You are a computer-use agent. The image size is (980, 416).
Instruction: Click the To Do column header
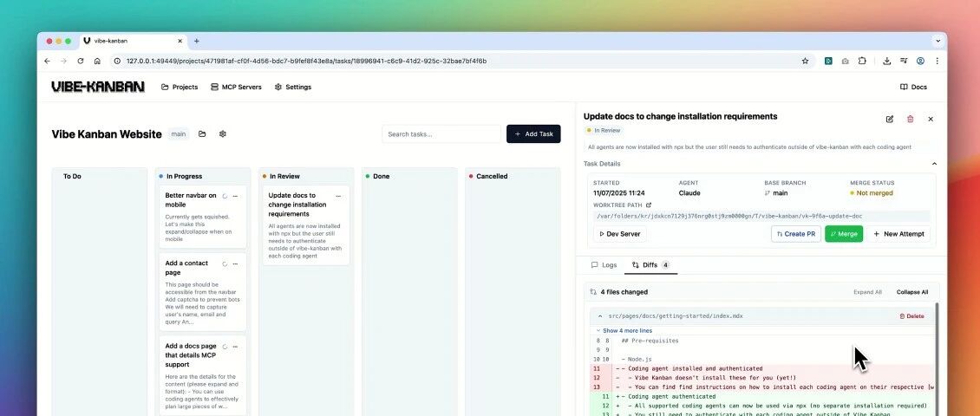72,176
